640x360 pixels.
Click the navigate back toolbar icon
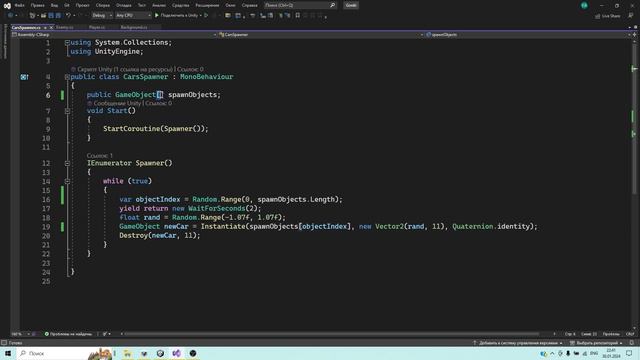11,16
